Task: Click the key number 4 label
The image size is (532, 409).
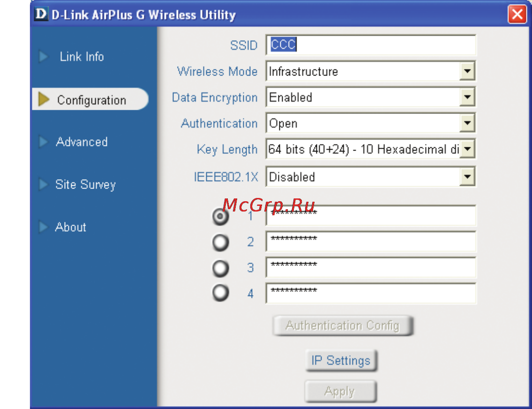Action: point(250,294)
